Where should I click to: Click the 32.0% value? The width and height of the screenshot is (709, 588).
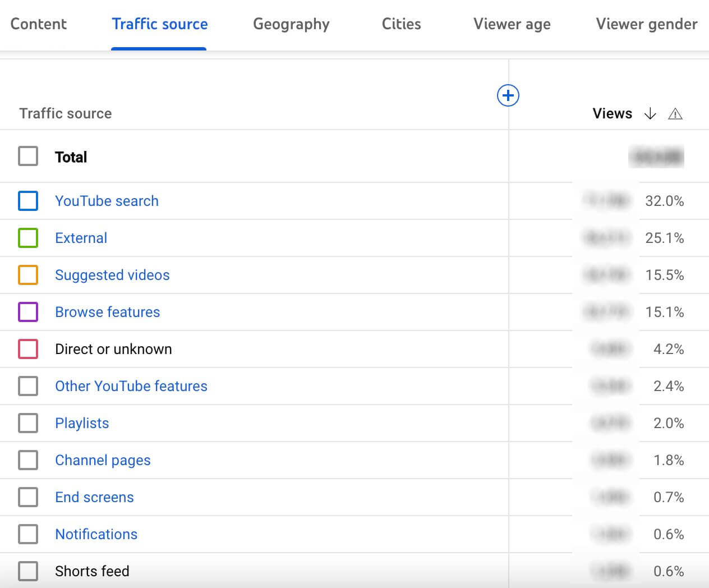664,201
